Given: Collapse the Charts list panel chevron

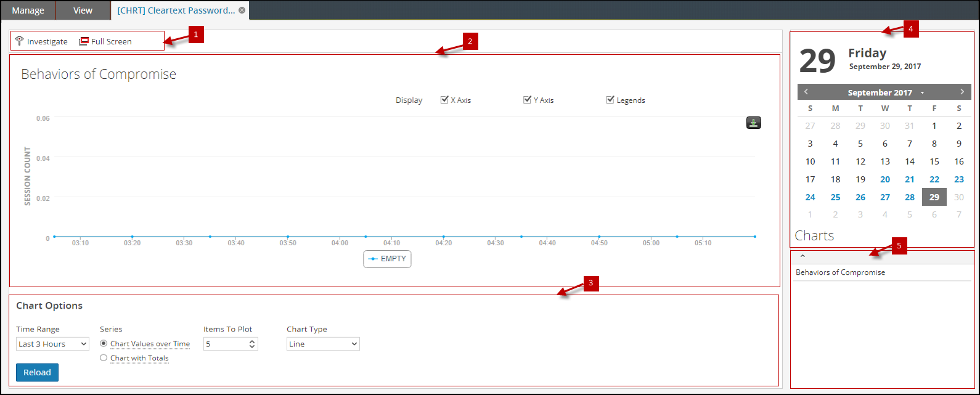Looking at the screenshot, I should (802, 256).
